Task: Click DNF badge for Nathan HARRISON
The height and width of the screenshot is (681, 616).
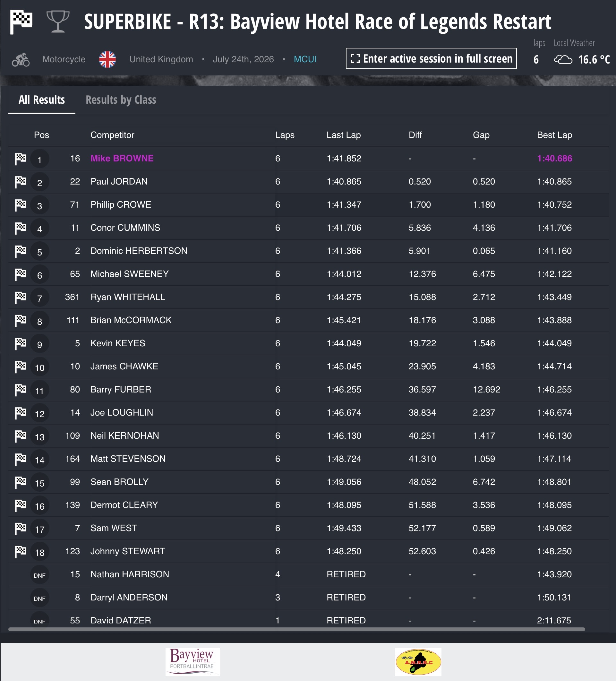Action: pyautogui.click(x=39, y=575)
